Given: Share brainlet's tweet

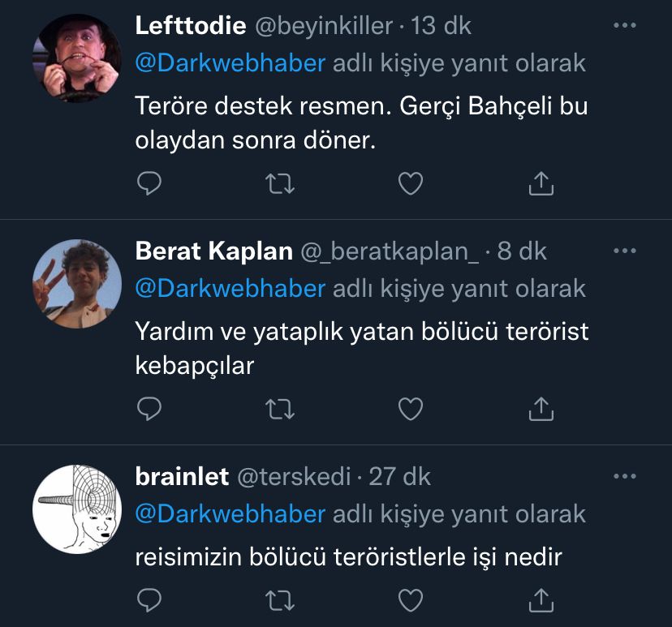Looking at the screenshot, I should [541, 599].
